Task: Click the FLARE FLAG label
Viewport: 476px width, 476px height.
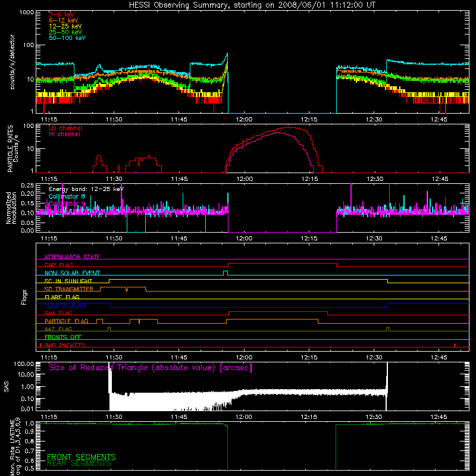Action: (x=62, y=297)
